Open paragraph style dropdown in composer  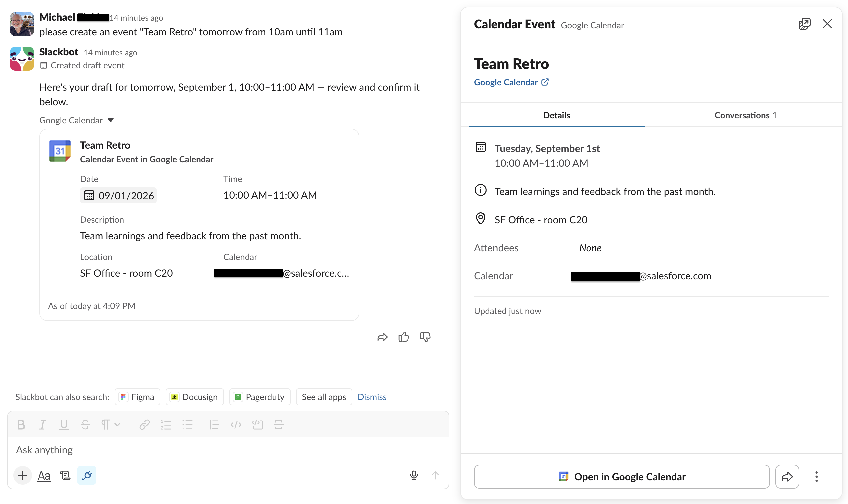pos(111,425)
